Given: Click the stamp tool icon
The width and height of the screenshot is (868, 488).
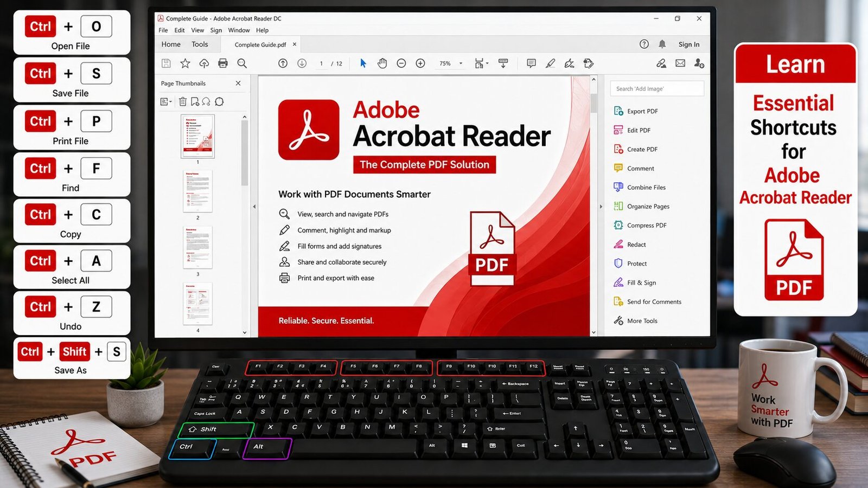Looking at the screenshot, I should pos(589,63).
